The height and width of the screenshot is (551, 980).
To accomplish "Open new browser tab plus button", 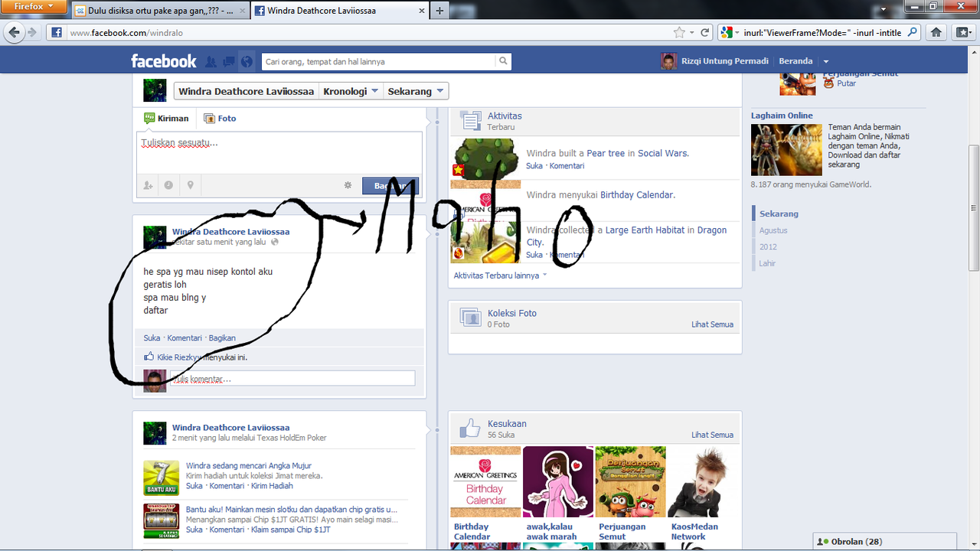I will tap(439, 11).
